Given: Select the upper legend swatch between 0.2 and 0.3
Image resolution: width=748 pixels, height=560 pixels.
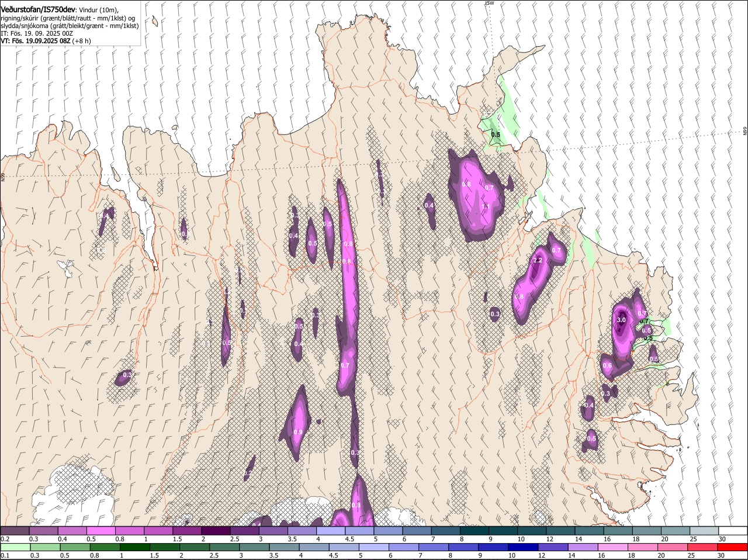Looking at the screenshot, I should [15, 530].
